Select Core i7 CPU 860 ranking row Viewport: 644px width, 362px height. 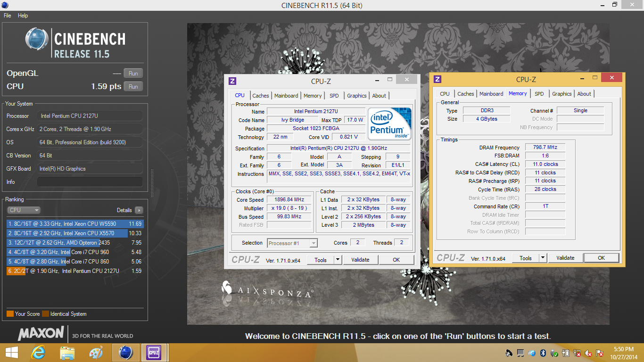75,262
